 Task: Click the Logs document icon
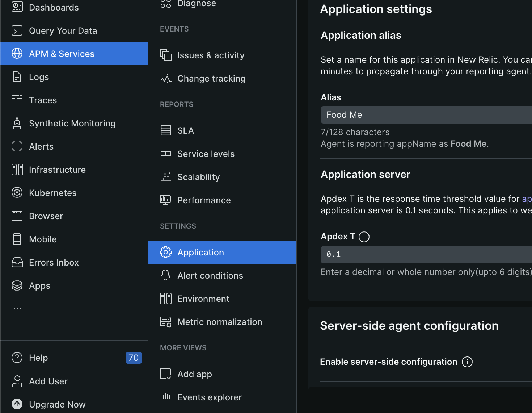(17, 77)
